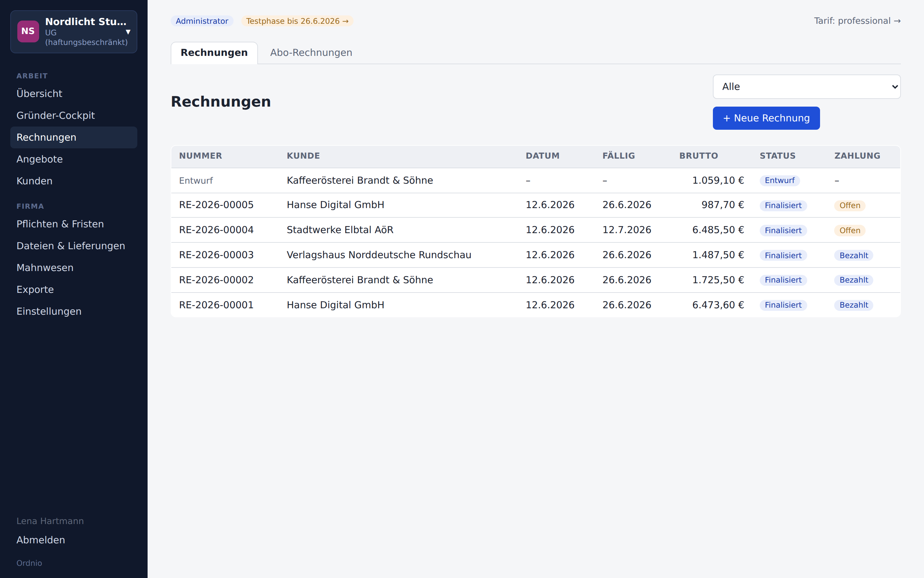This screenshot has height=578, width=924.
Task: Open the Alle filter dropdown
Action: click(x=806, y=87)
